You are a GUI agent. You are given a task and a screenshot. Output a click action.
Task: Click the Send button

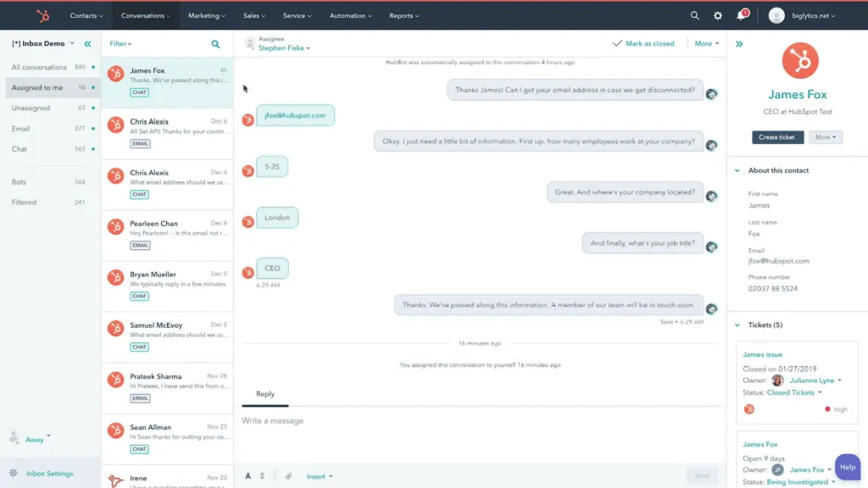pyautogui.click(x=702, y=476)
